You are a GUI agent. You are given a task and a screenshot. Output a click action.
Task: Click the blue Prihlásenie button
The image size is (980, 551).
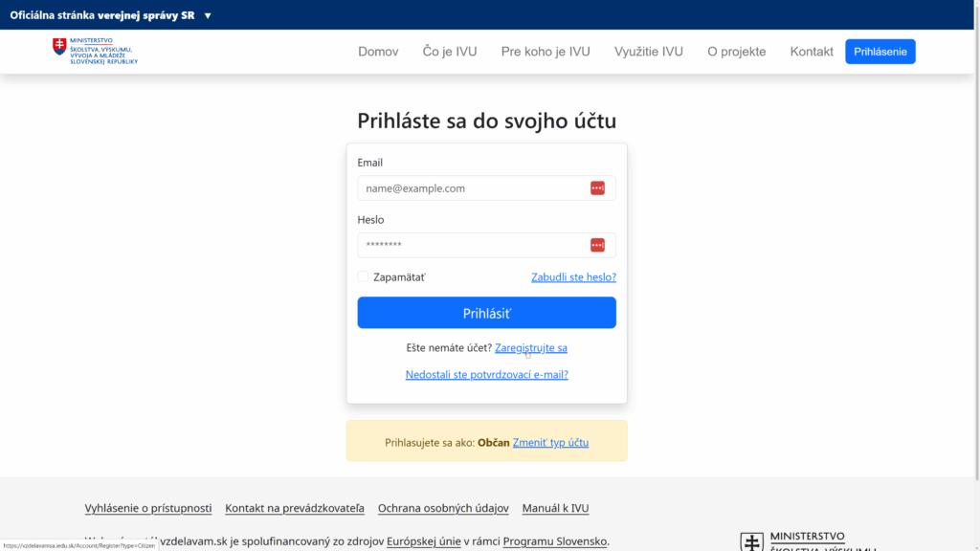pos(880,51)
